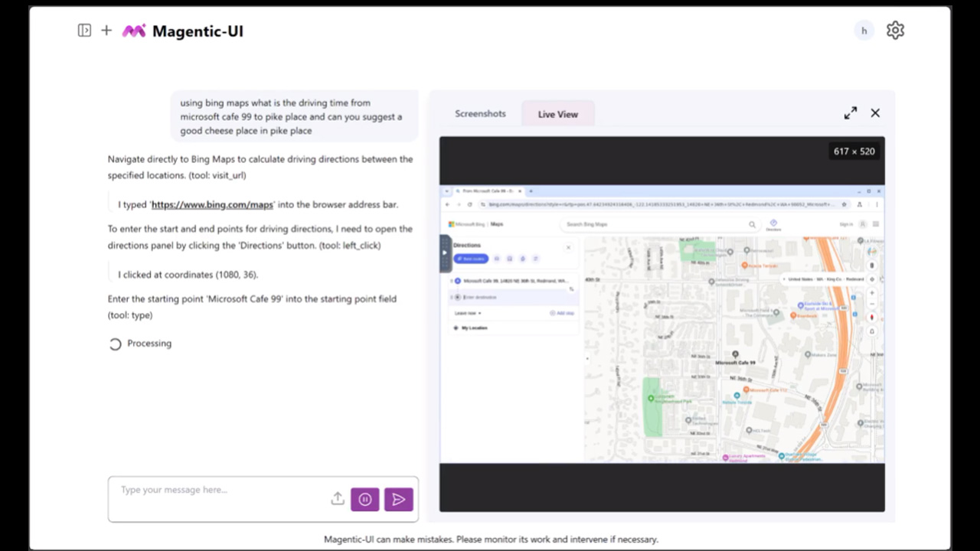The height and width of the screenshot is (551, 980).
Task: Focus the message input box
Action: tap(222, 491)
